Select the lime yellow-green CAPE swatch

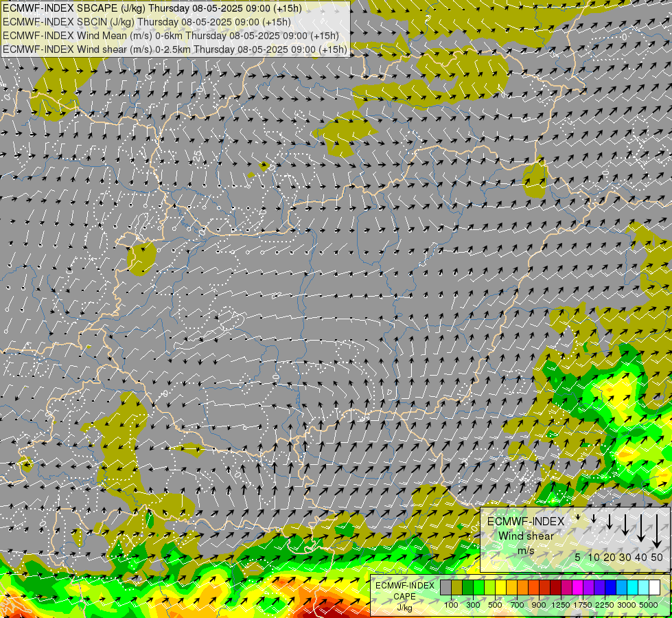(x=490, y=588)
